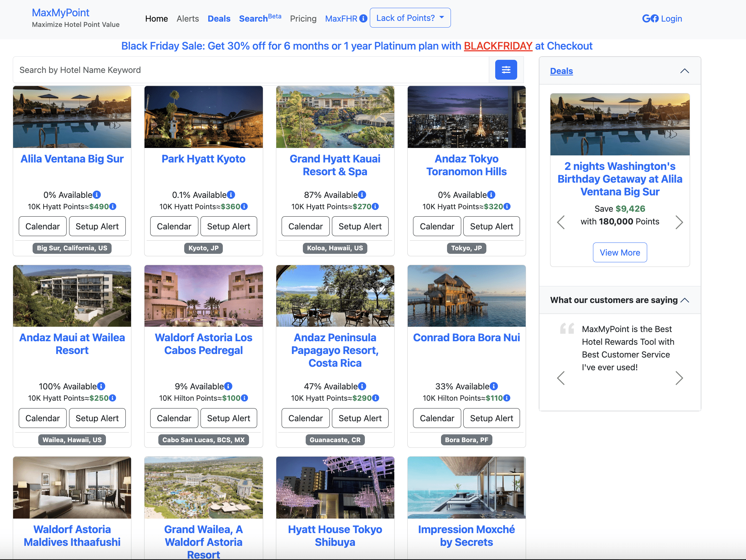Open Andaz Peninsula Papagayo Resort title

335,350
